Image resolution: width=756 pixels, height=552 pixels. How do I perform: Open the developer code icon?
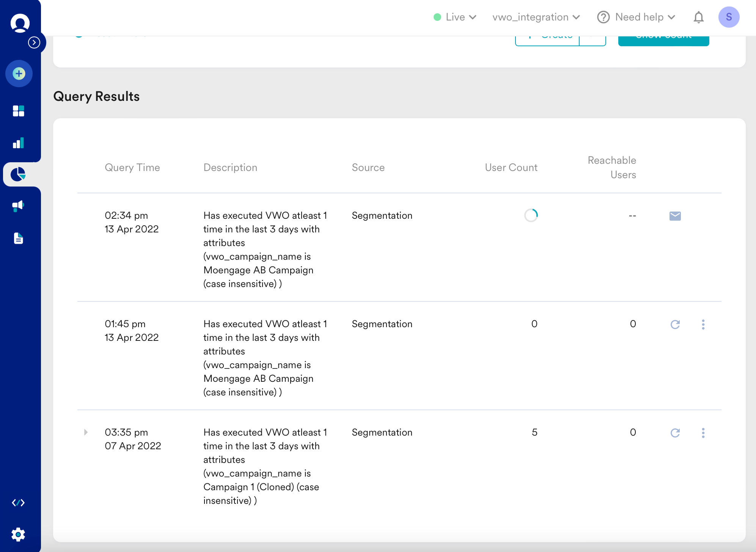pyautogui.click(x=18, y=503)
